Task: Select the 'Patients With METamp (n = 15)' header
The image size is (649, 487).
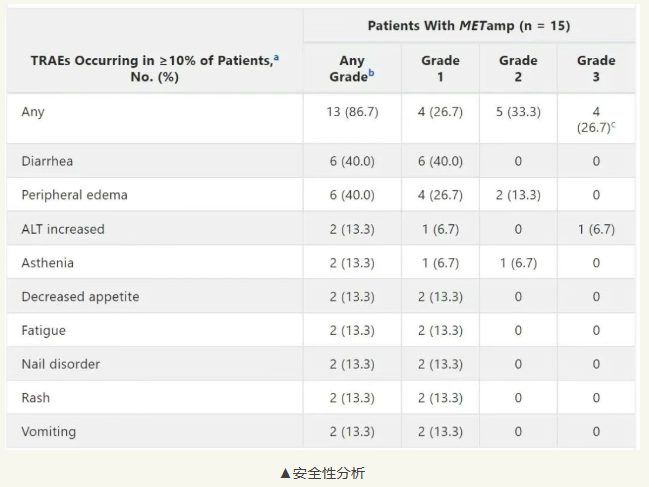Action: 468,25
